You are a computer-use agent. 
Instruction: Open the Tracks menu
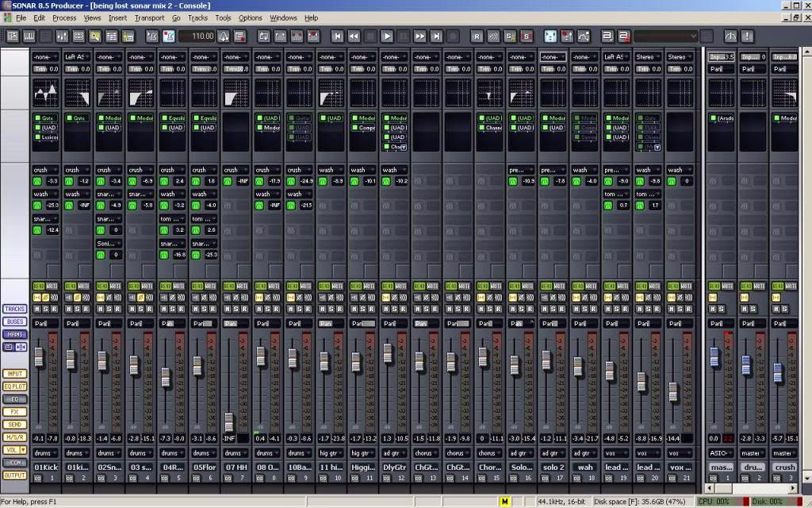click(x=197, y=17)
